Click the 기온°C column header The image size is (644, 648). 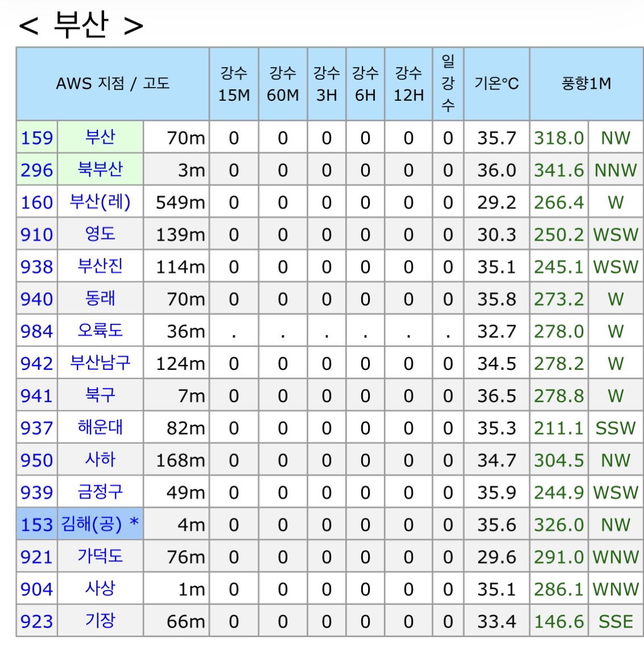pyautogui.click(x=497, y=84)
